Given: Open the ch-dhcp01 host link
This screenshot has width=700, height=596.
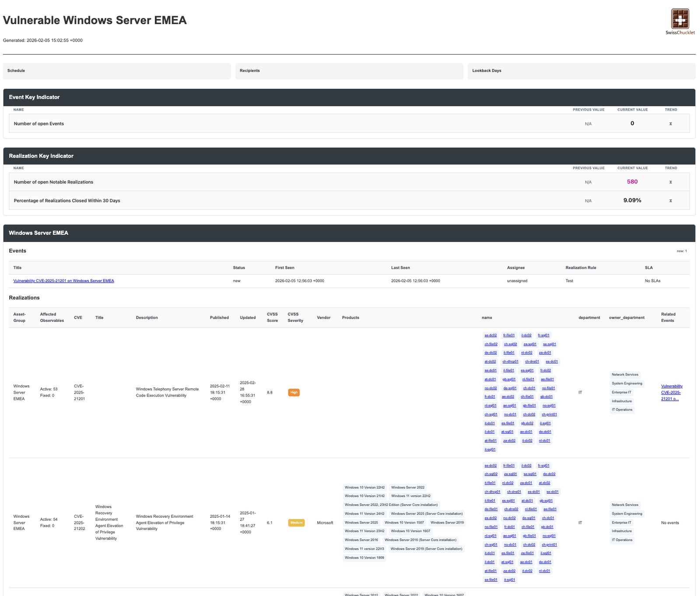Looking at the screenshot, I should click(x=510, y=362).
